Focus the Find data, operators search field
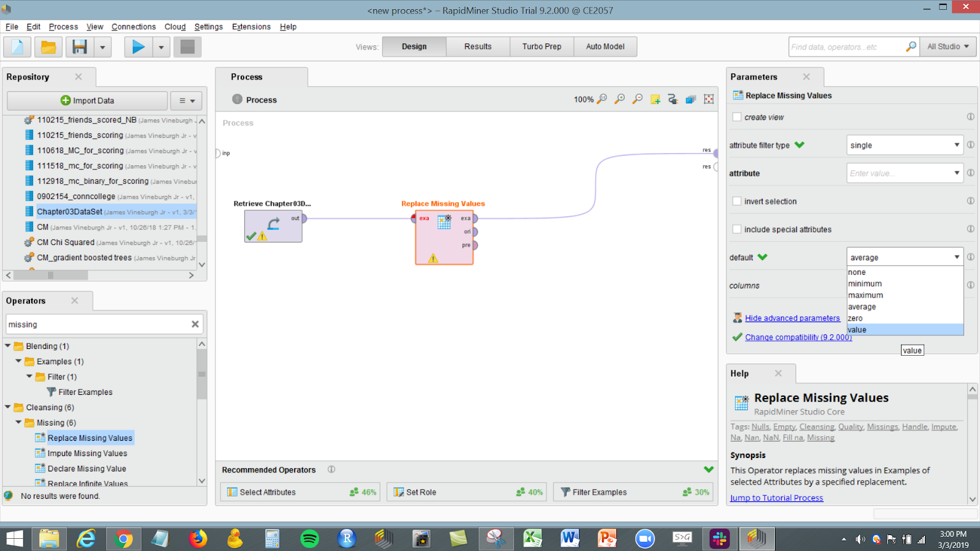Image resolution: width=980 pixels, height=551 pixels. point(847,47)
